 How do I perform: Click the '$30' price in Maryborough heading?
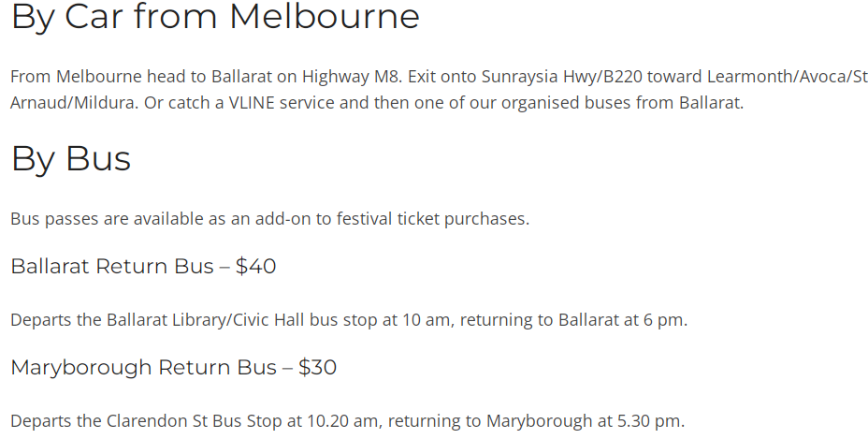click(317, 368)
